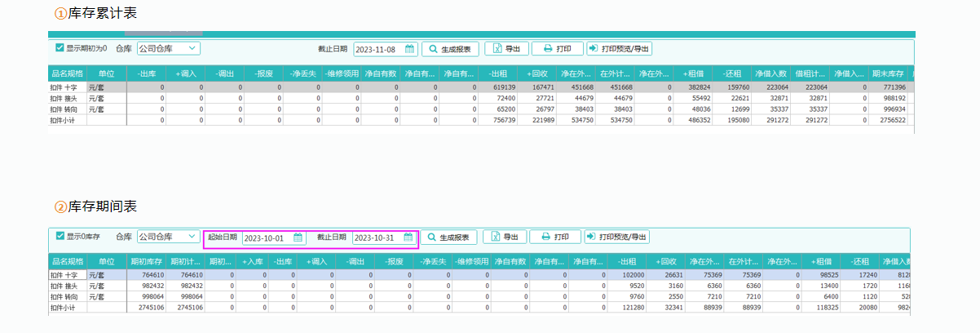This screenshot has height=333, width=980.
Task: Open 打印预览/导出 for the 库存累计表
Action: click(x=619, y=49)
